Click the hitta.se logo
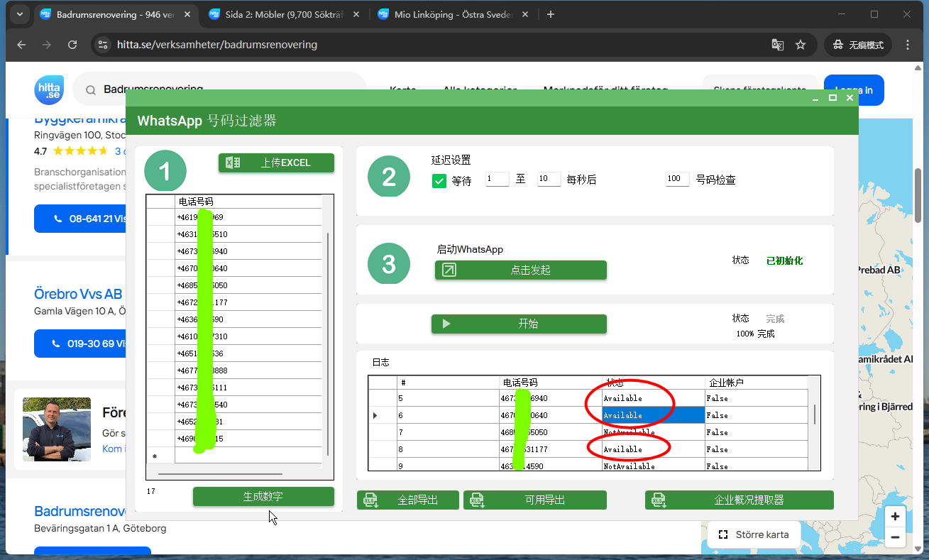 click(x=49, y=90)
